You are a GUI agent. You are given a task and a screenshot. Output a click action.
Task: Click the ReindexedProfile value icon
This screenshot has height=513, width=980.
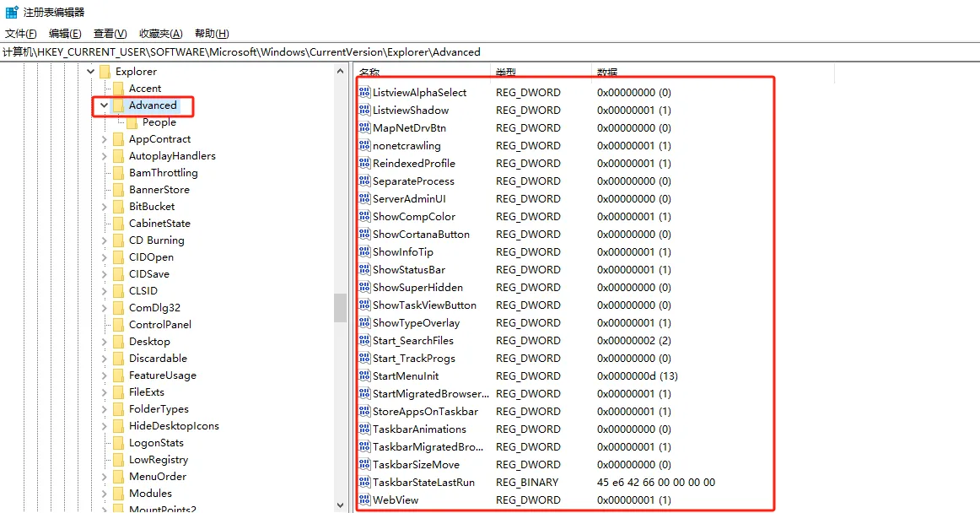pyautogui.click(x=365, y=164)
